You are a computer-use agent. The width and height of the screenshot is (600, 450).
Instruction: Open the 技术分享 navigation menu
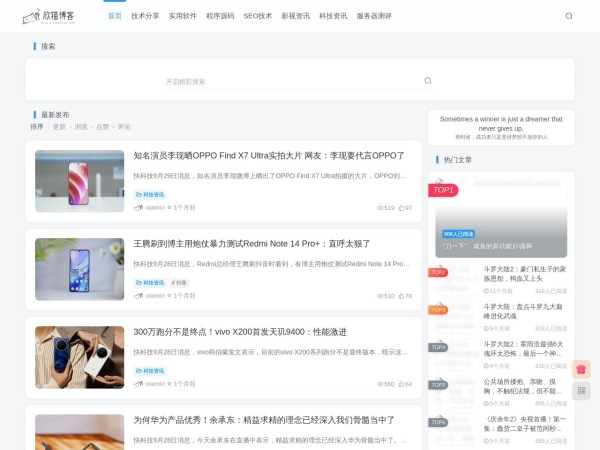click(145, 16)
